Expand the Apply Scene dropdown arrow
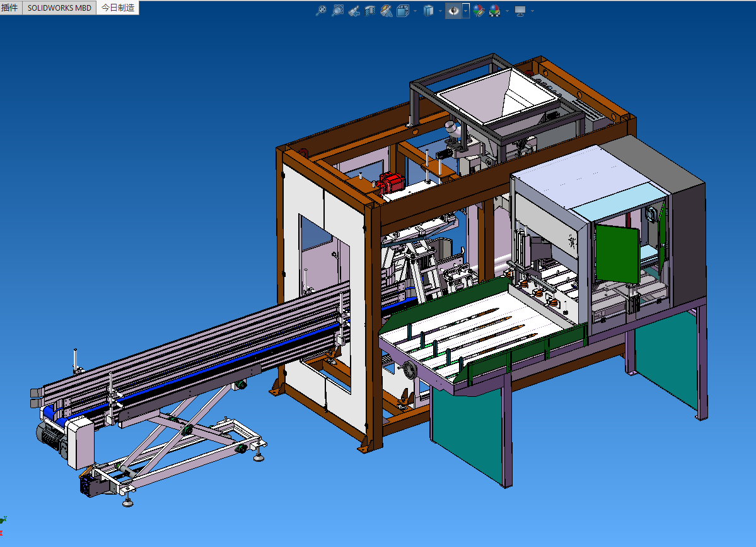 pos(506,11)
